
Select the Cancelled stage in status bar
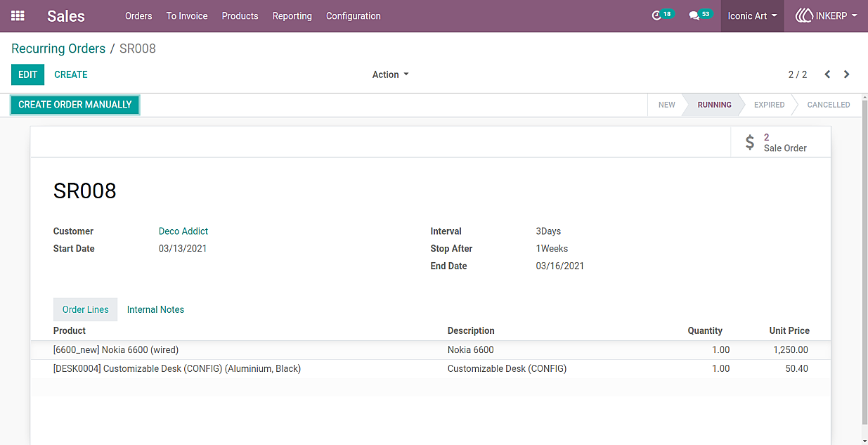pos(829,105)
